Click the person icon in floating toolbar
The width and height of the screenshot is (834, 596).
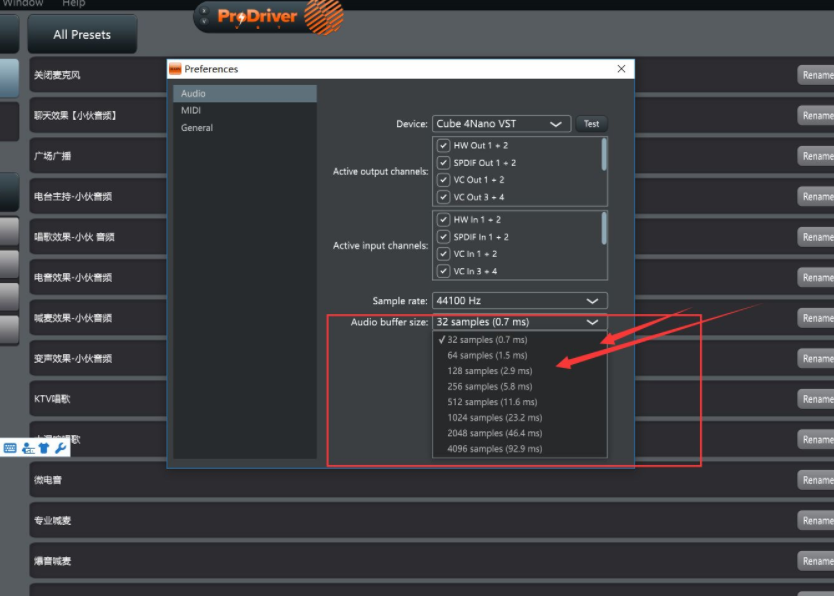tap(28, 448)
